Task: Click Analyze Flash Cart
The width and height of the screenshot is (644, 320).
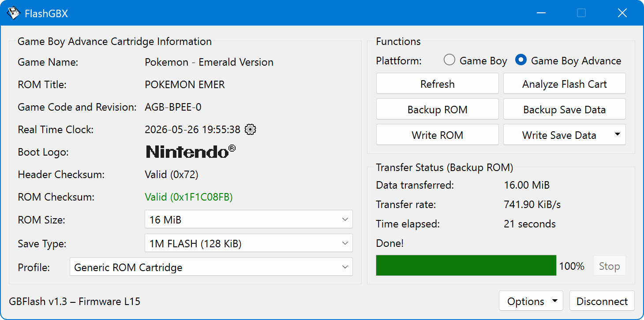Action: click(x=565, y=84)
